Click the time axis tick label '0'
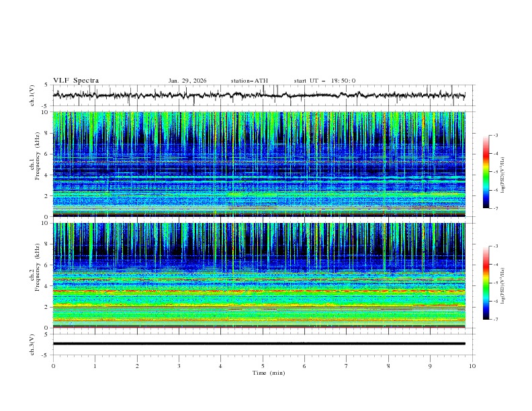This screenshot has width=532, height=411. point(53,366)
